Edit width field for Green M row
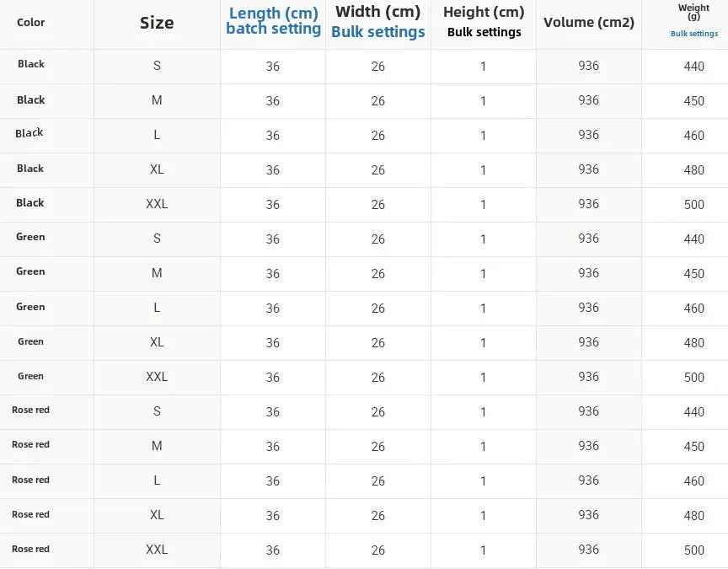 tap(378, 274)
